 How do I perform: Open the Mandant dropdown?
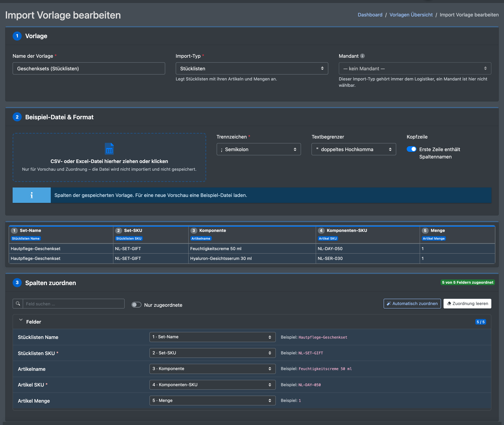[415, 68]
